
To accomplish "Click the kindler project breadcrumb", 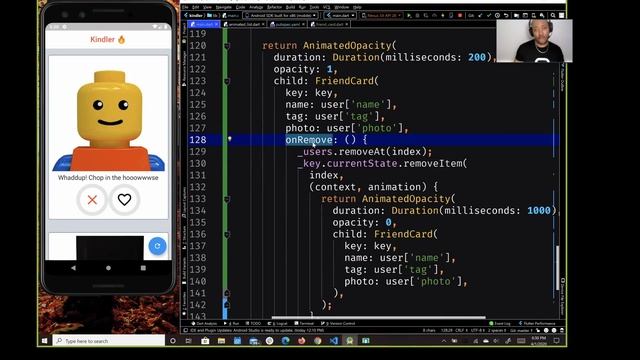I will click(194, 16).
